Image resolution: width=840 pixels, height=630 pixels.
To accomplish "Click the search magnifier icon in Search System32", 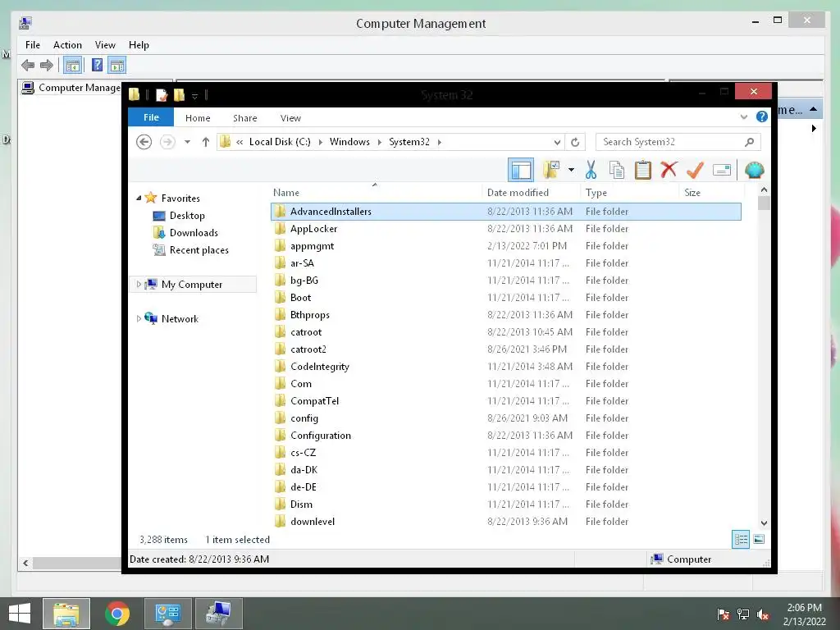I will pos(750,142).
